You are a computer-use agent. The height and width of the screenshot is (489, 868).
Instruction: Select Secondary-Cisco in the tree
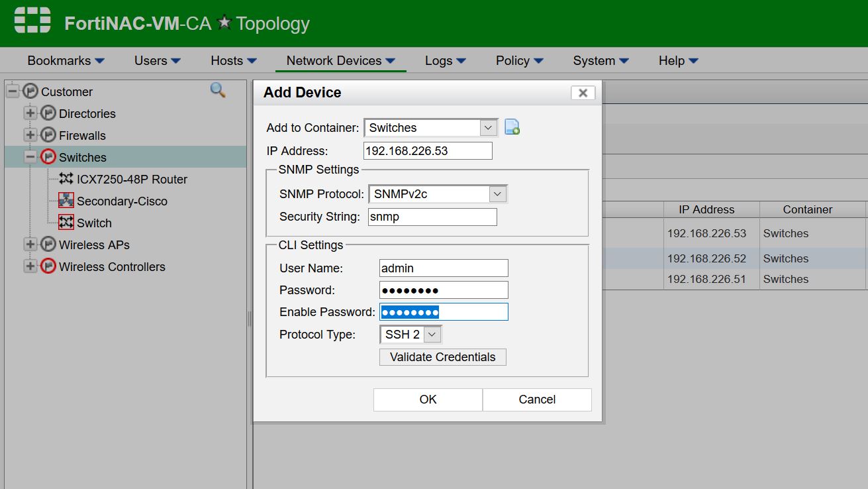(x=122, y=201)
